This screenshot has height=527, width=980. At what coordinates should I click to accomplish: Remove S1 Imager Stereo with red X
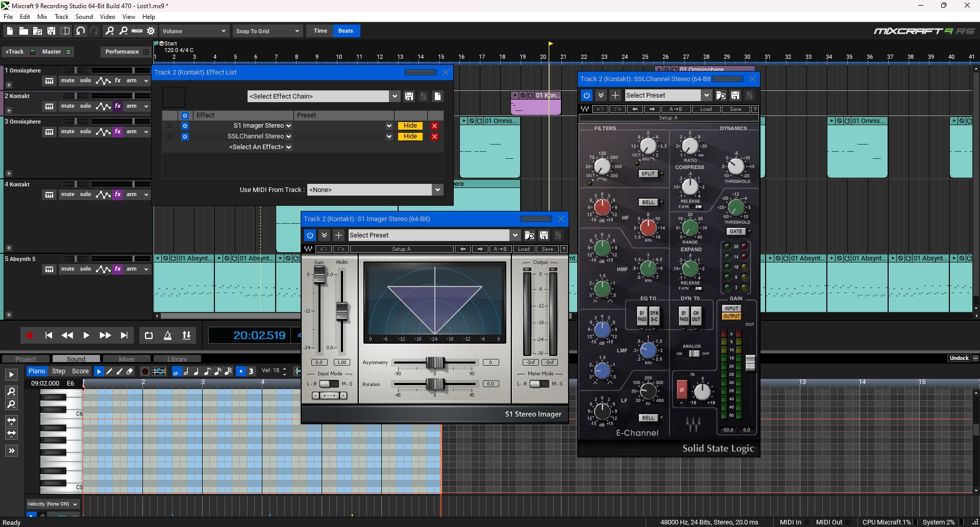click(434, 126)
